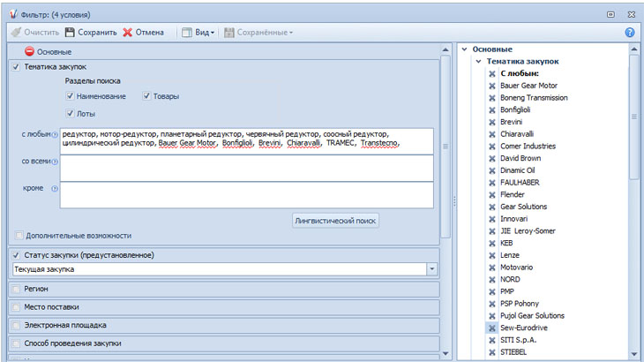
Task: Uncheck the Товары checkbox
Action: [146, 96]
